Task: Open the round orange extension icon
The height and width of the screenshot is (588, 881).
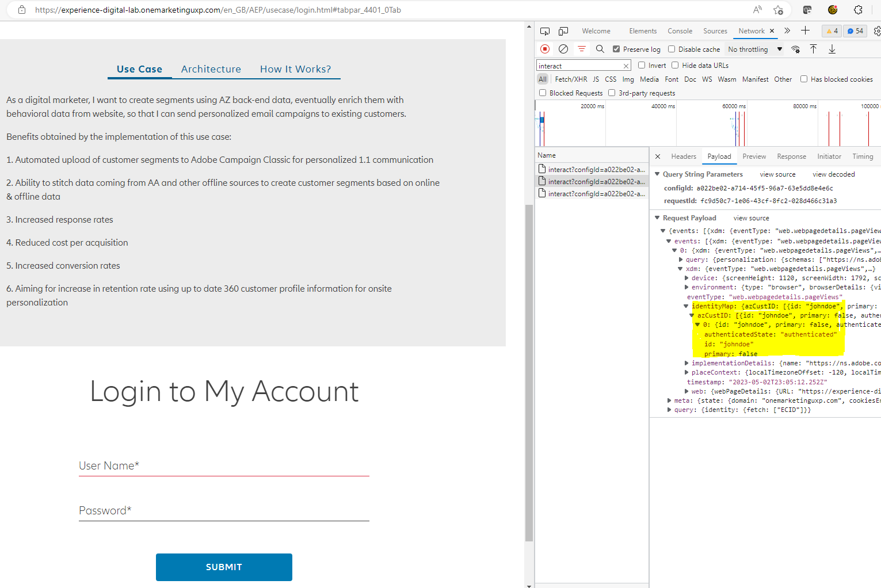Action: [833, 10]
